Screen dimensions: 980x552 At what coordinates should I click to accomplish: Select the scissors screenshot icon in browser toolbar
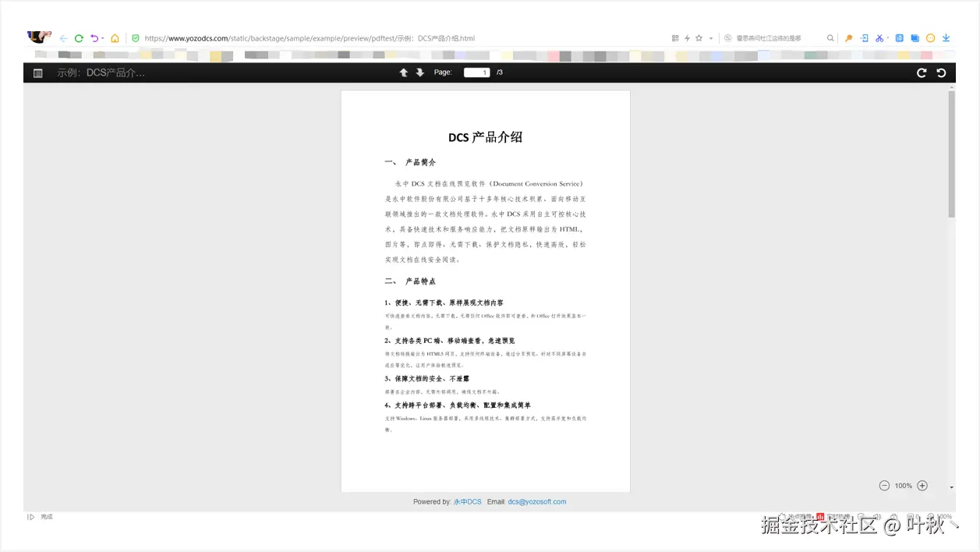coord(880,37)
